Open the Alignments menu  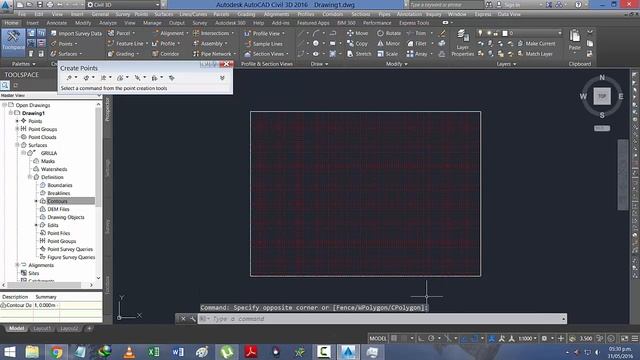tap(276, 14)
